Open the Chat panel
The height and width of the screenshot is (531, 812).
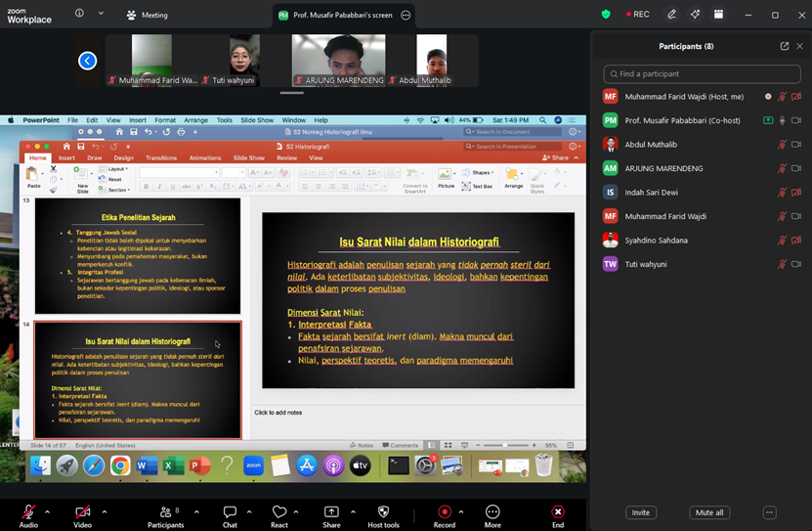[x=230, y=516]
